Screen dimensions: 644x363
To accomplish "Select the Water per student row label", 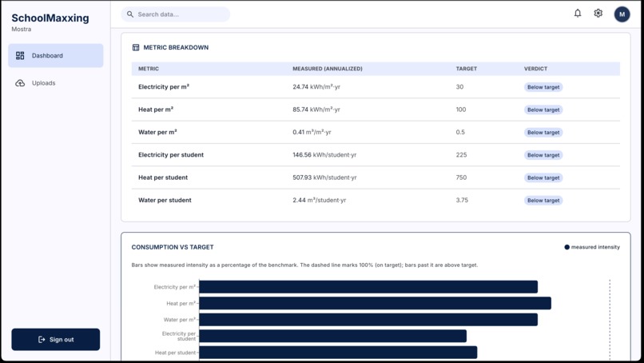I will [x=165, y=200].
